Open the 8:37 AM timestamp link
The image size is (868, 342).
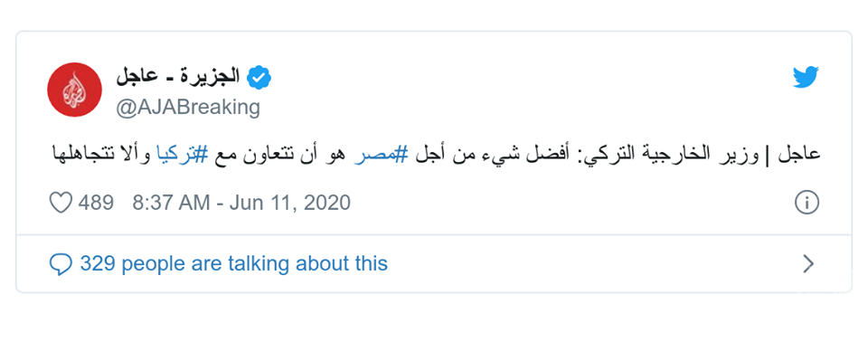pyautogui.click(x=171, y=203)
